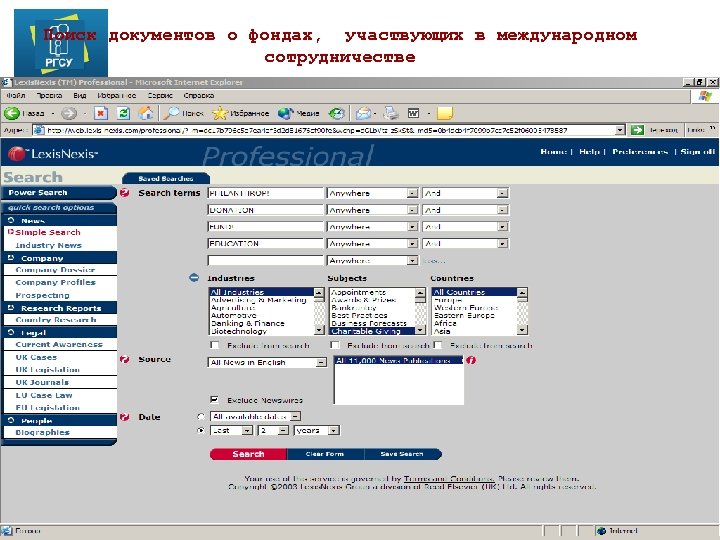This screenshot has height=540, width=720.
Task: Open the years unit dropdown
Action: (x=334, y=430)
